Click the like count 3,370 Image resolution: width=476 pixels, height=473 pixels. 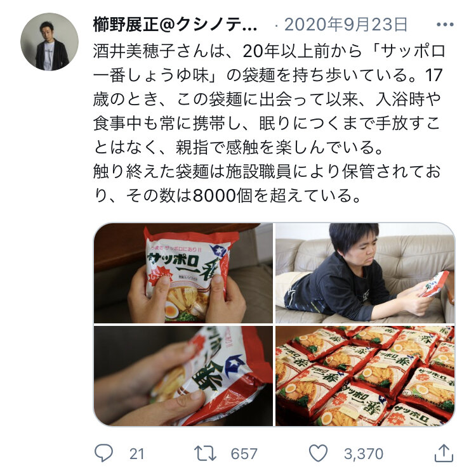(364, 454)
